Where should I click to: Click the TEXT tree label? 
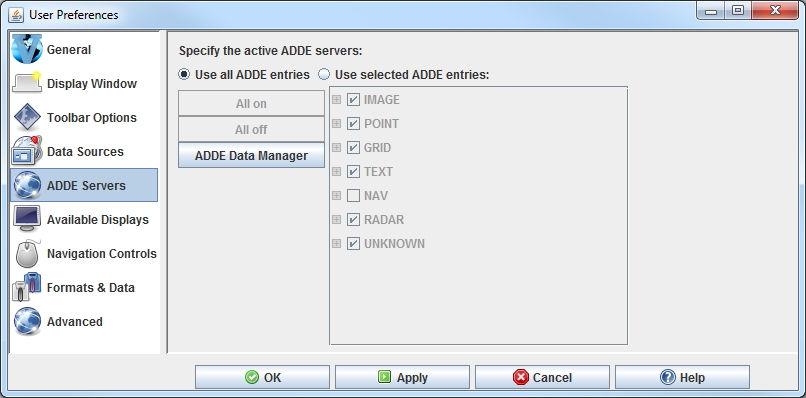point(378,171)
